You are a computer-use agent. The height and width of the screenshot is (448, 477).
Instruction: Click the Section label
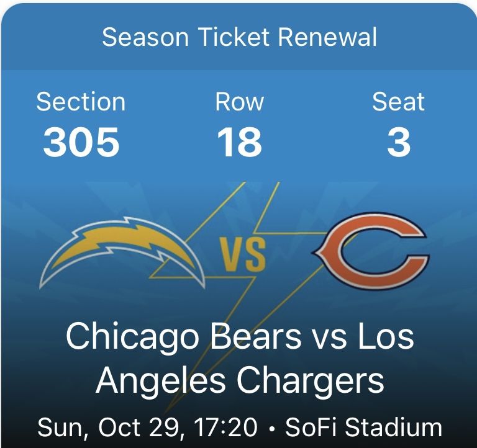click(81, 102)
